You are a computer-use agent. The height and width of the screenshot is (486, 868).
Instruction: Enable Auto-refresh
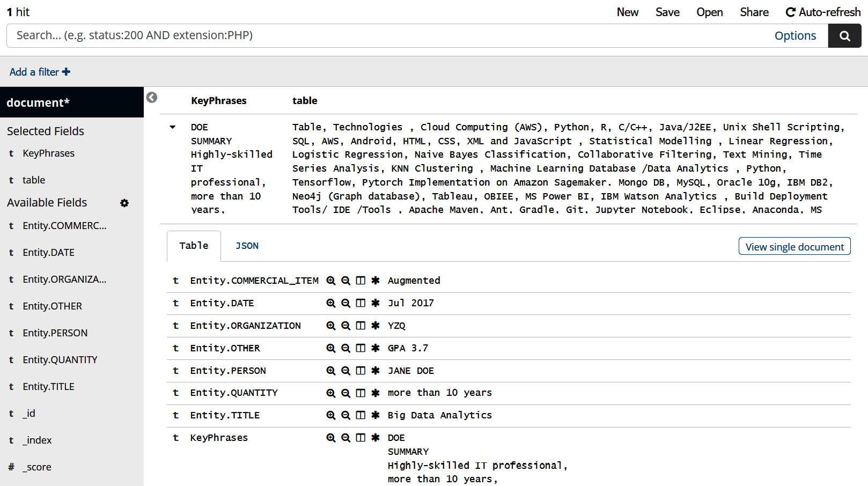pos(823,12)
